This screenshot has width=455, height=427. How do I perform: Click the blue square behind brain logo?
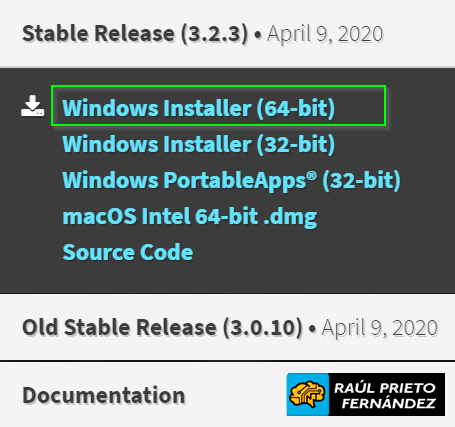click(308, 394)
